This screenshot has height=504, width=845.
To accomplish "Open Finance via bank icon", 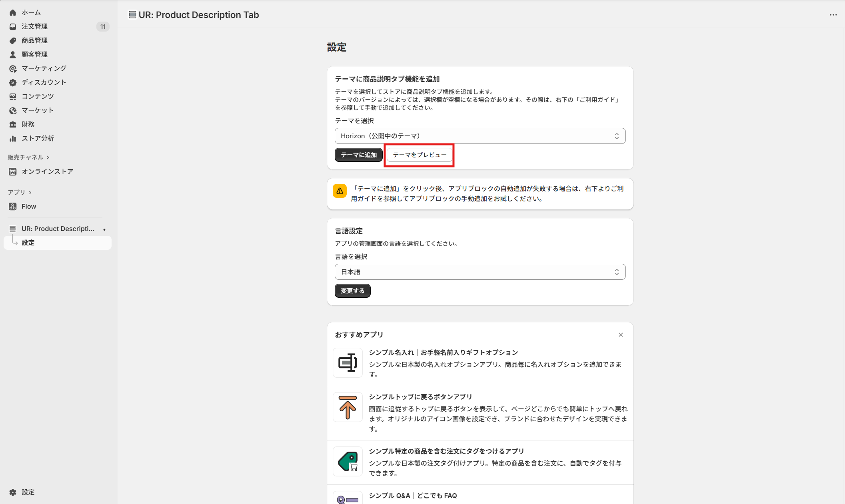I will pos(13,124).
